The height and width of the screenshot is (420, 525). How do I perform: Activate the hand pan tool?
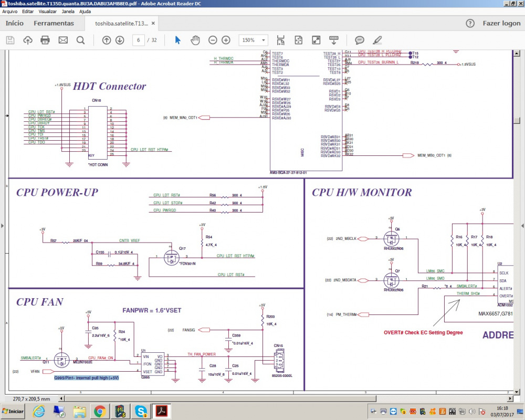[x=195, y=40]
